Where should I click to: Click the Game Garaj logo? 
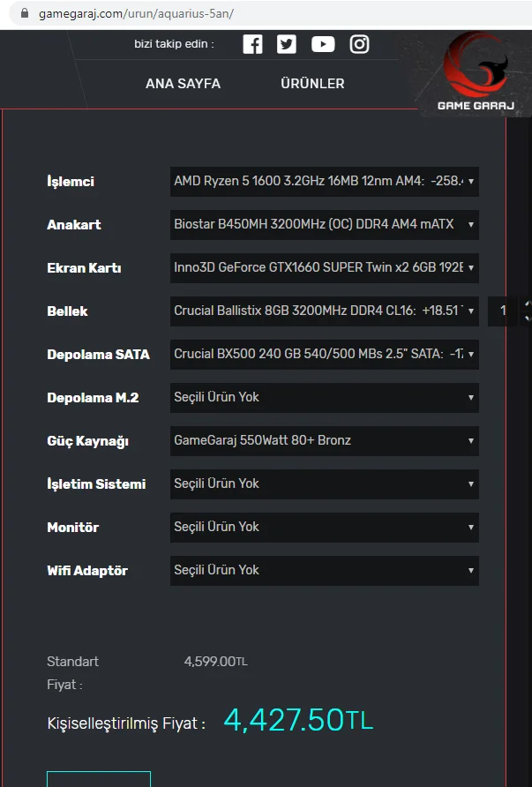pyautogui.click(x=475, y=76)
